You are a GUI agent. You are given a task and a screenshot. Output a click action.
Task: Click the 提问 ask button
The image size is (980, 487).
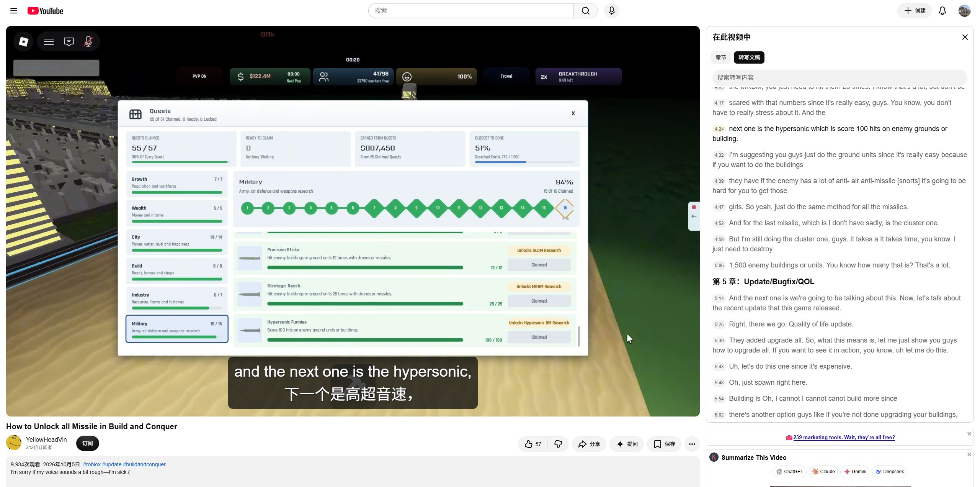(x=627, y=444)
